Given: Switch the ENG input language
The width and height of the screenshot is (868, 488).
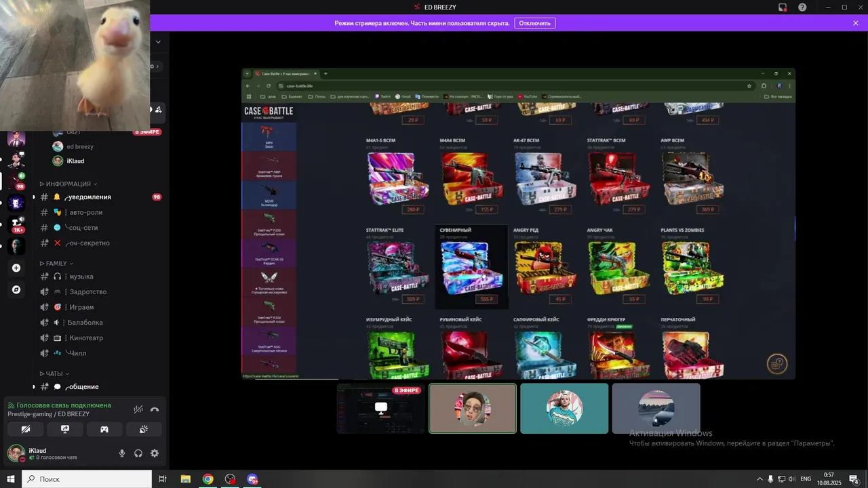Looking at the screenshot, I should (x=806, y=479).
